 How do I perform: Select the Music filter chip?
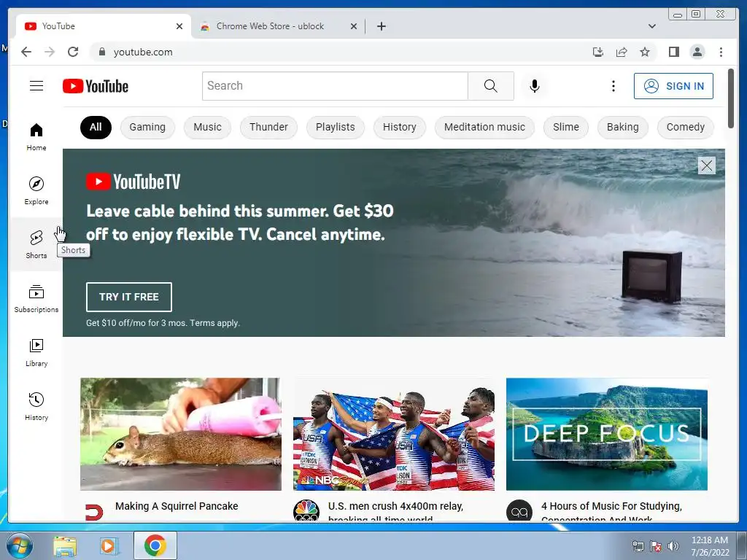click(207, 127)
